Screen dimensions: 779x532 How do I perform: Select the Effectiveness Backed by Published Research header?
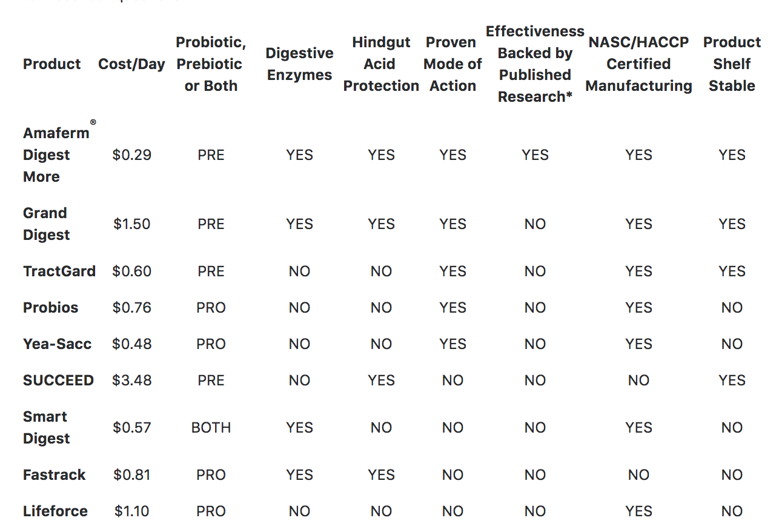[x=535, y=64]
